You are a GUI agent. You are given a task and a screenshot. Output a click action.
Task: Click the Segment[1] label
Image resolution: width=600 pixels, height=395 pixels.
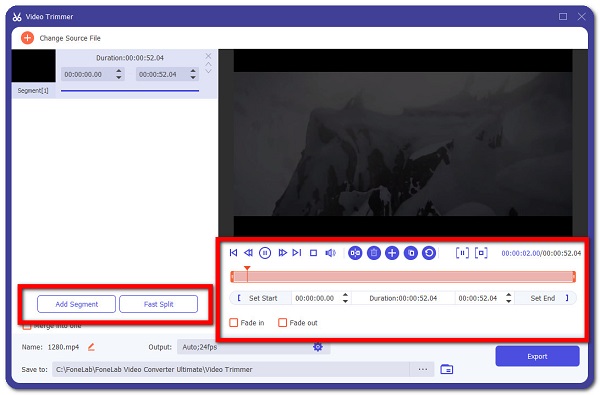tap(33, 91)
